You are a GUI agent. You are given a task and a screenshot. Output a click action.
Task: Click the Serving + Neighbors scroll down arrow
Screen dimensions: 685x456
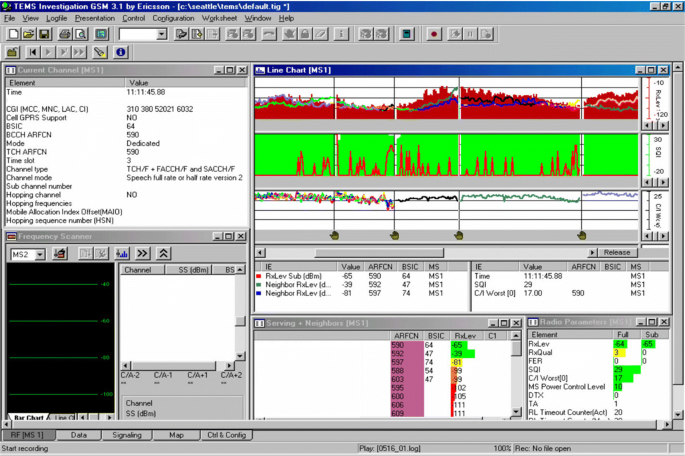coord(516,411)
